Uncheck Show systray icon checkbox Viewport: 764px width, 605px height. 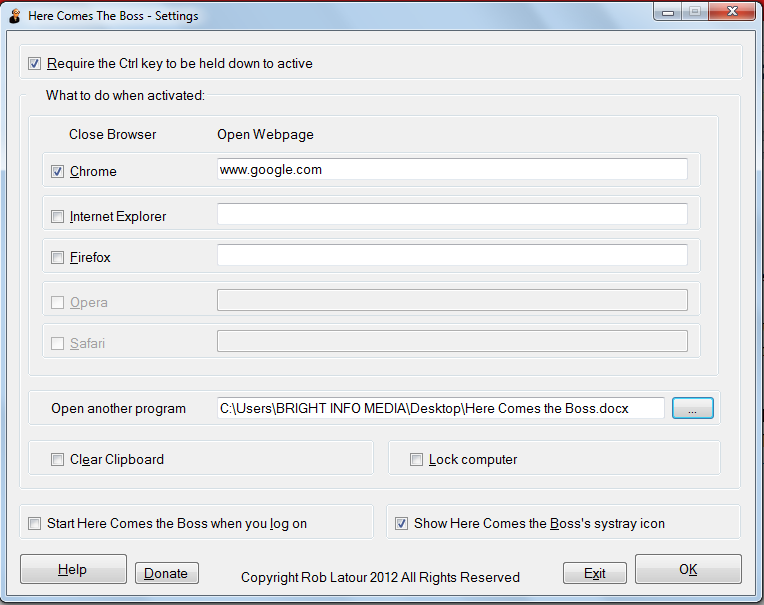(401, 524)
